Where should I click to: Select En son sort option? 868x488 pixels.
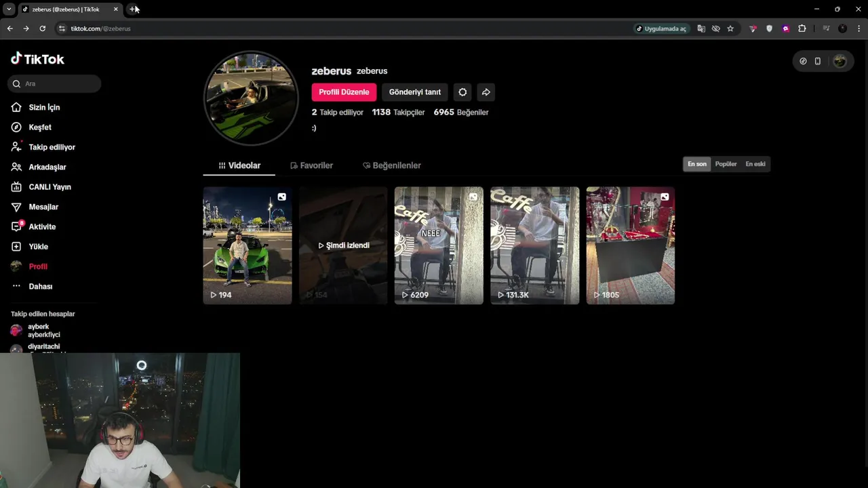[697, 164]
